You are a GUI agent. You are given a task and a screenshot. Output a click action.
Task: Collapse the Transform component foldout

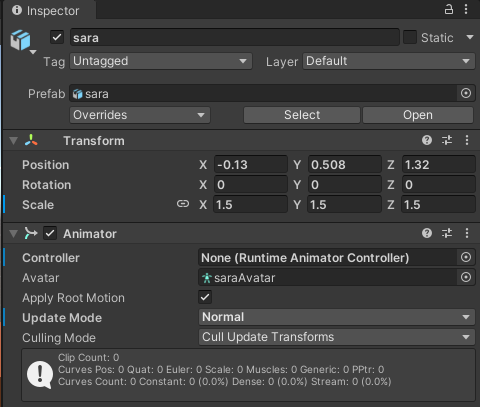coord(14,141)
